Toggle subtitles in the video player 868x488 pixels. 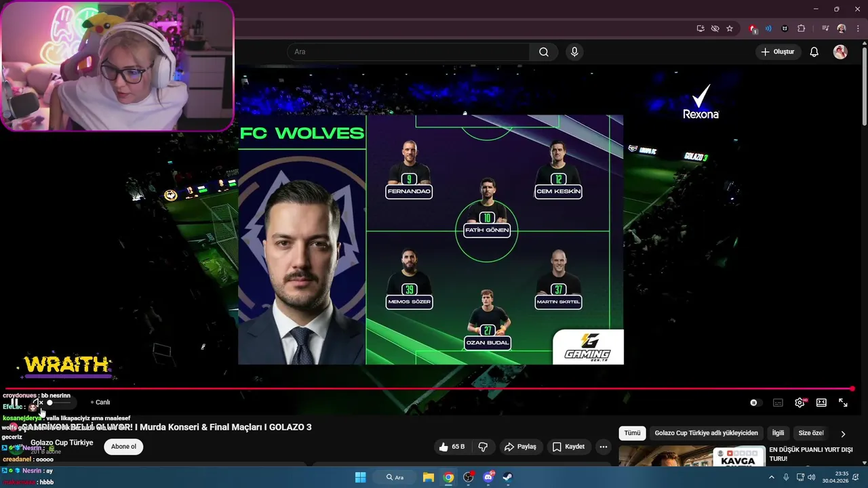click(778, 403)
